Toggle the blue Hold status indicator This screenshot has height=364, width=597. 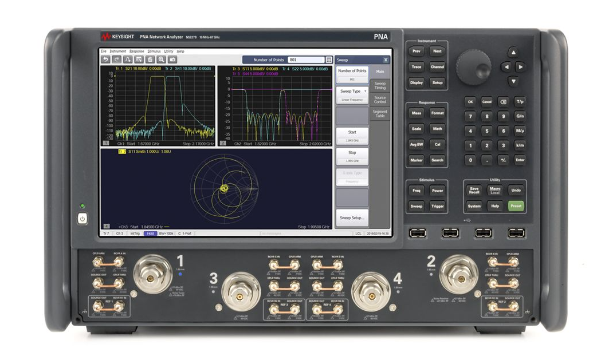point(150,234)
